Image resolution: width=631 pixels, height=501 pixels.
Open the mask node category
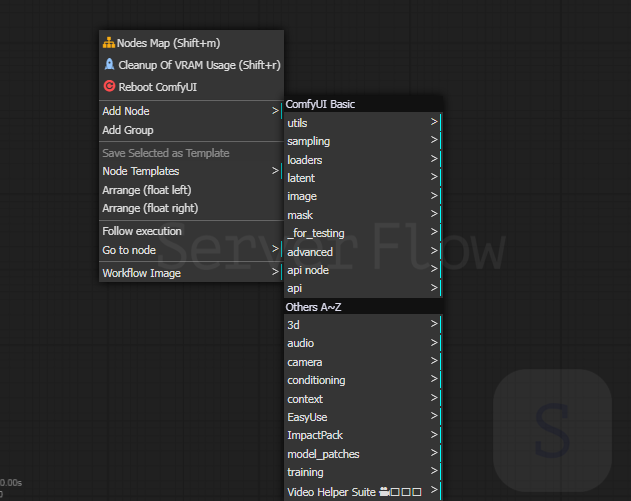[x=363, y=215]
